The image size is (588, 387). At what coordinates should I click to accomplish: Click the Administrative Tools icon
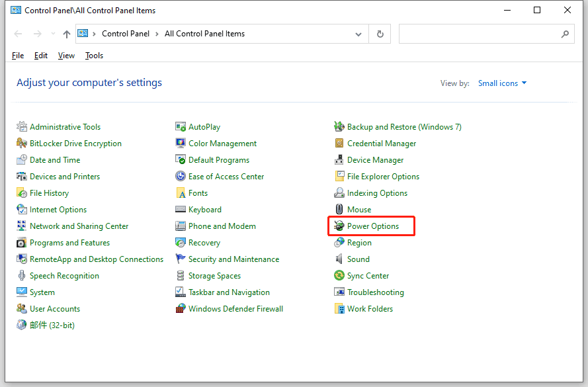tap(22, 127)
